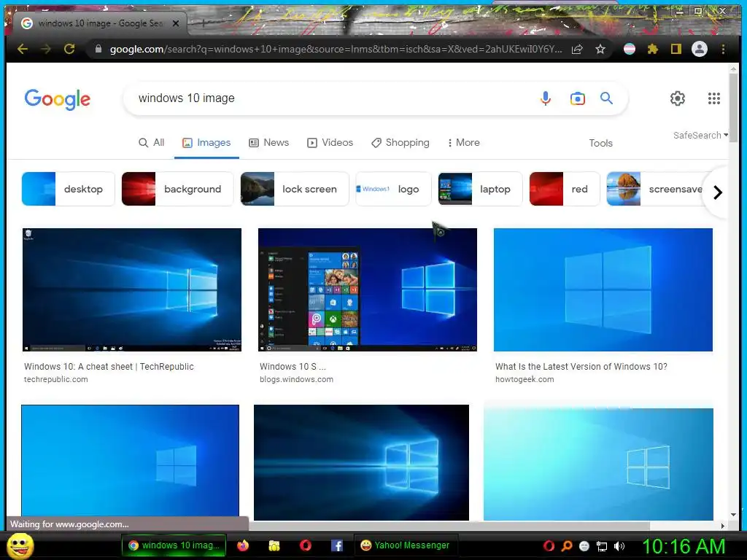747x560 pixels.
Task: Switch to the Videos tab
Action: [330, 142]
